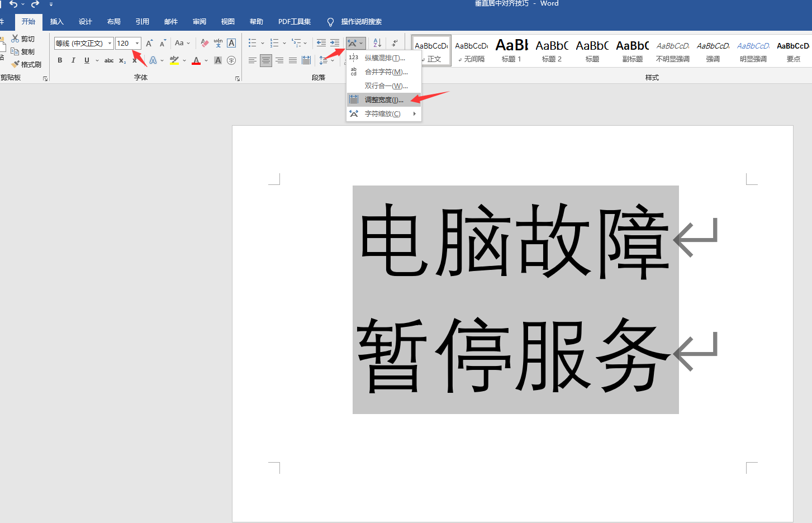Screen dimensions: 812x523
Task: Open the multilevel list dropdown
Action: (x=305, y=43)
